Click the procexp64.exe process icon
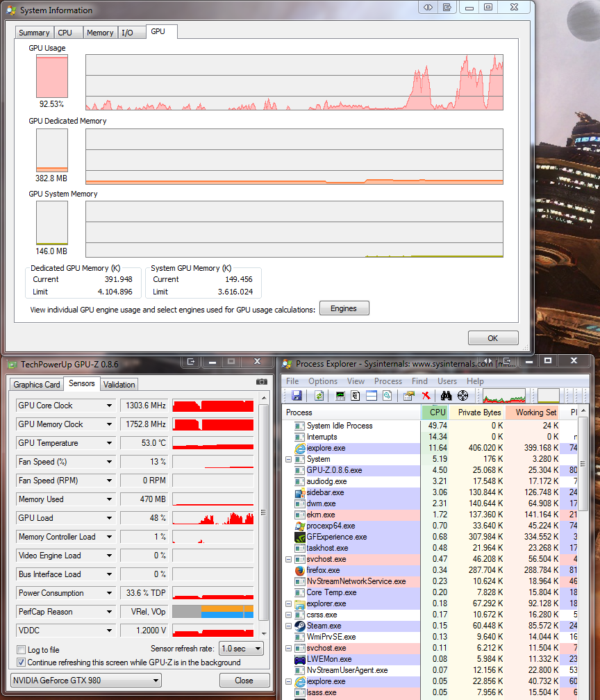600x700 pixels. pyautogui.click(x=299, y=526)
